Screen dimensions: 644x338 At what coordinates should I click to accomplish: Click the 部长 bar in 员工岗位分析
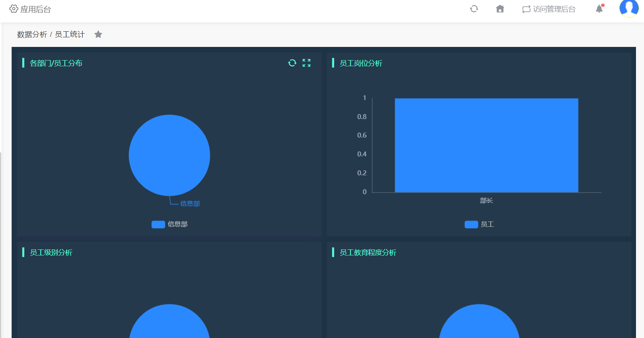486,145
